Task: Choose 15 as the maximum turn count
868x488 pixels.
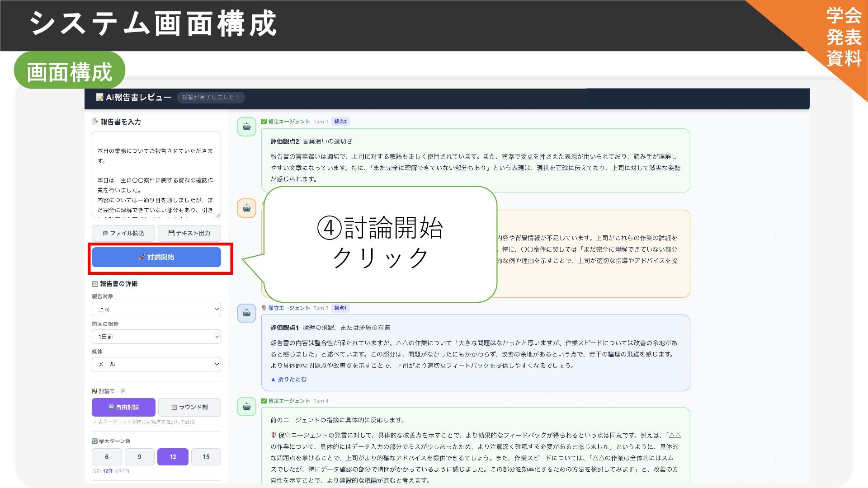Action: pyautogui.click(x=206, y=457)
